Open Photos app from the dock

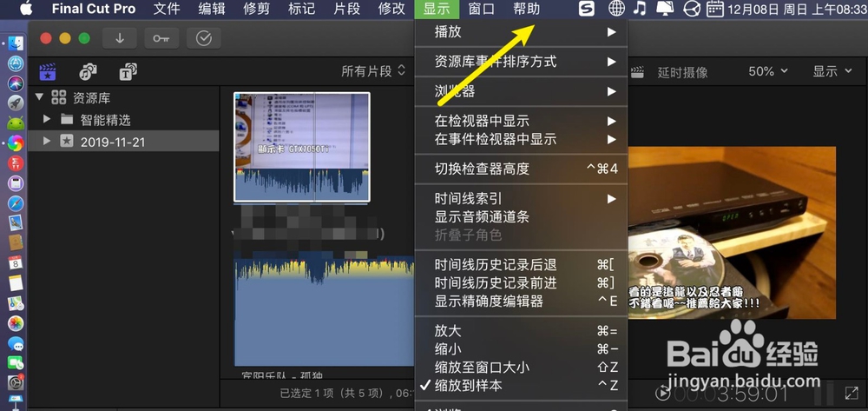click(x=16, y=323)
